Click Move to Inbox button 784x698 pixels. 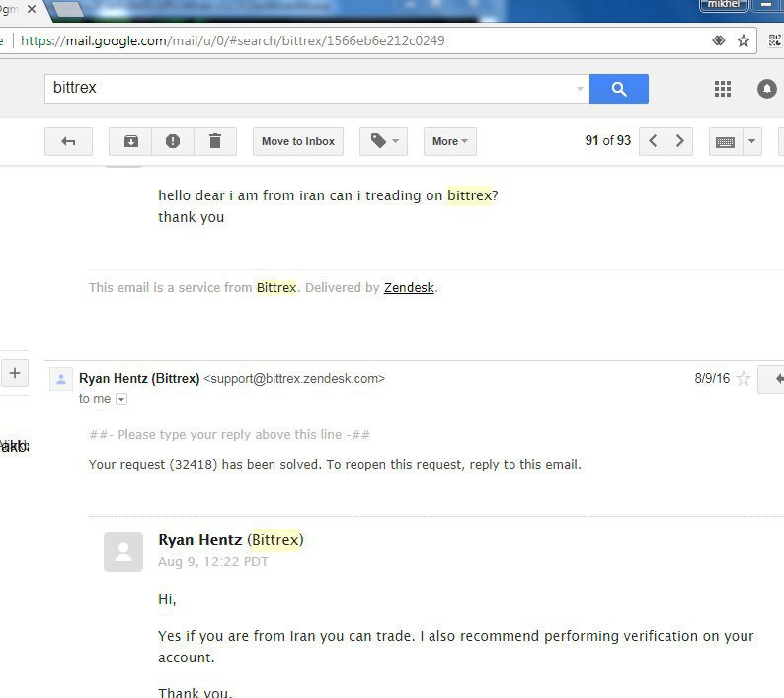[x=298, y=141]
